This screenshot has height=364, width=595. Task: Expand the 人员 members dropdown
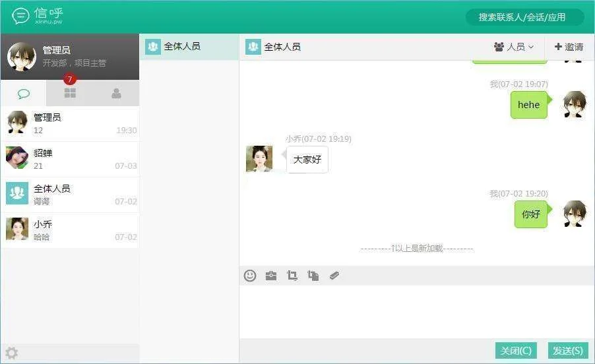point(513,47)
